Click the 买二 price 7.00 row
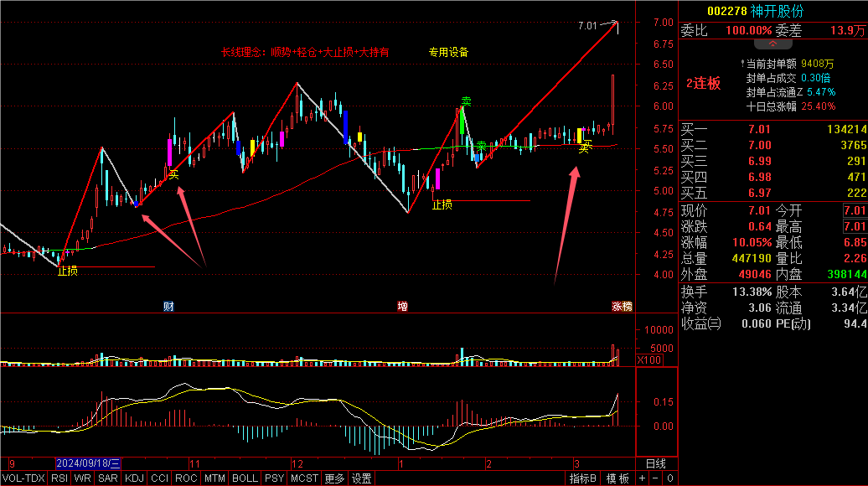 pos(773,145)
